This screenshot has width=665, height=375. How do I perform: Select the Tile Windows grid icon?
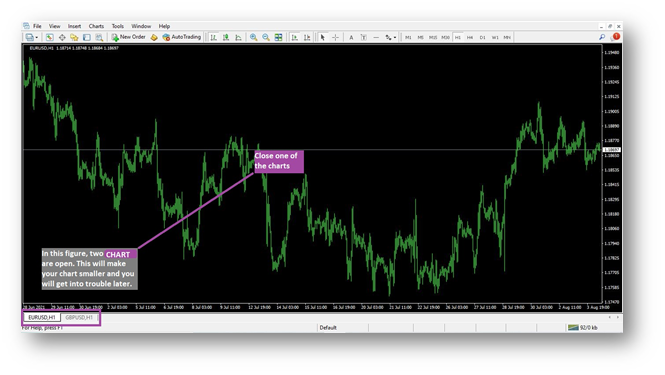tap(278, 37)
